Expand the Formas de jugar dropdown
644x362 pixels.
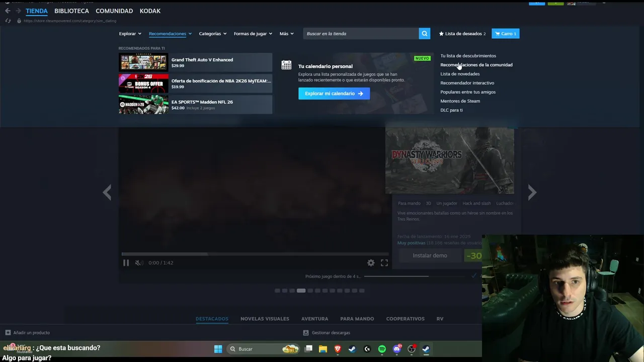(x=253, y=34)
